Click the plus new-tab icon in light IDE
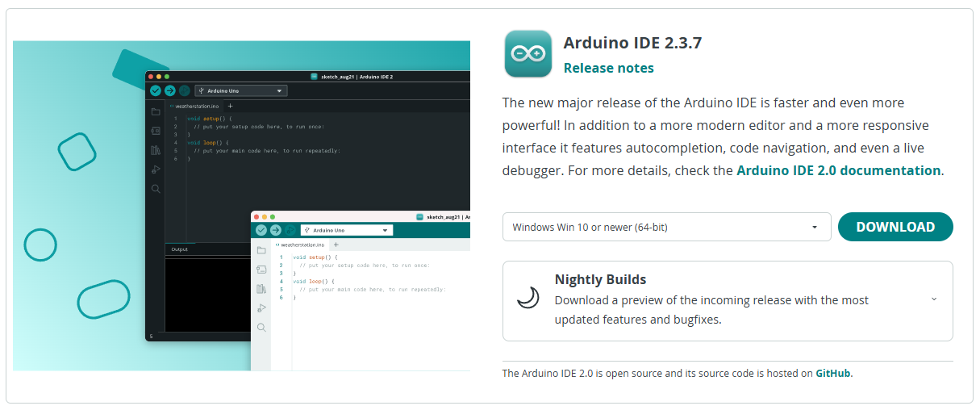 coord(336,245)
